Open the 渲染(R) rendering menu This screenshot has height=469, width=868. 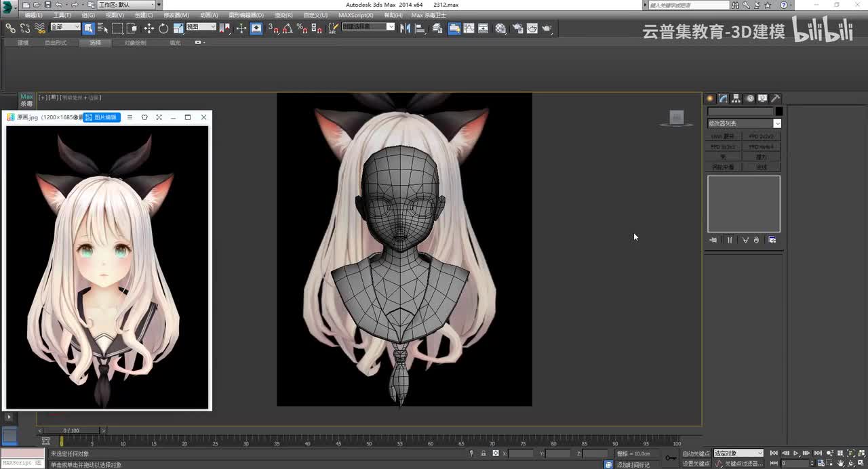tap(283, 15)
